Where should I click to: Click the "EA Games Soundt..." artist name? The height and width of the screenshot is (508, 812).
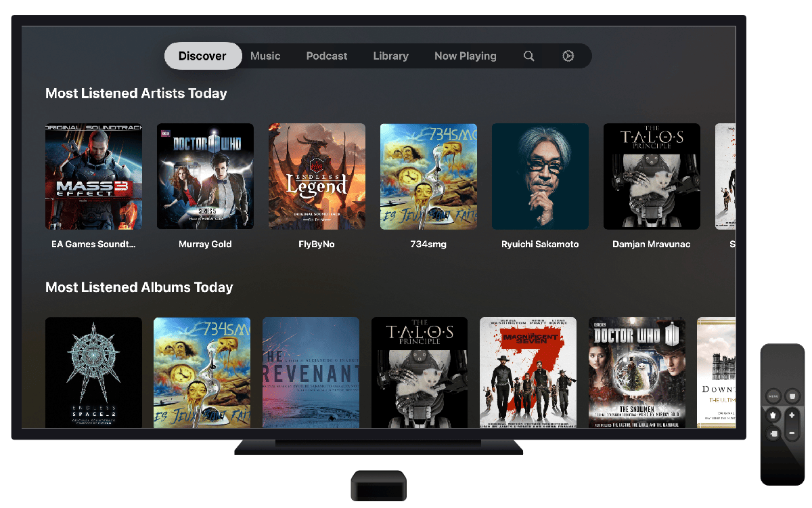[x=94, y=244]
